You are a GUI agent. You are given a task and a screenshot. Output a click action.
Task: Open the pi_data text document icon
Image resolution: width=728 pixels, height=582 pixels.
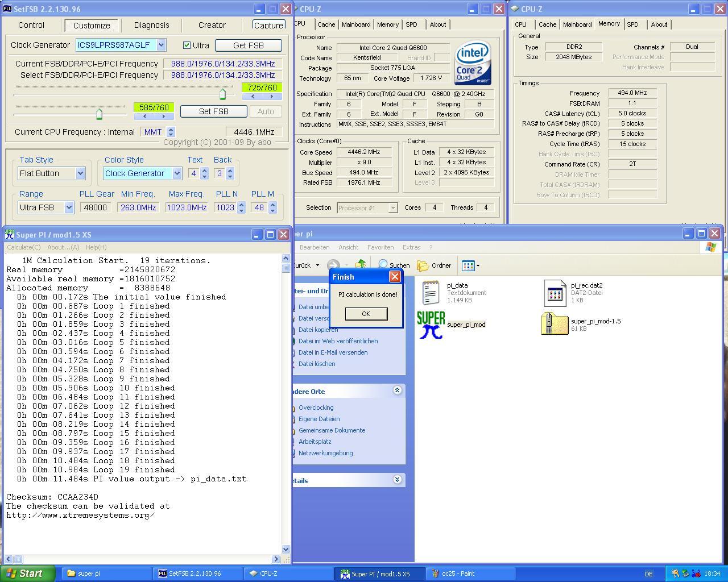[431, 292]
